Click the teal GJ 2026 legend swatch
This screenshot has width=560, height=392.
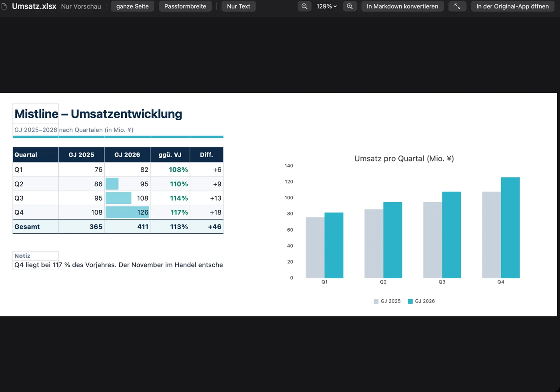410,301
